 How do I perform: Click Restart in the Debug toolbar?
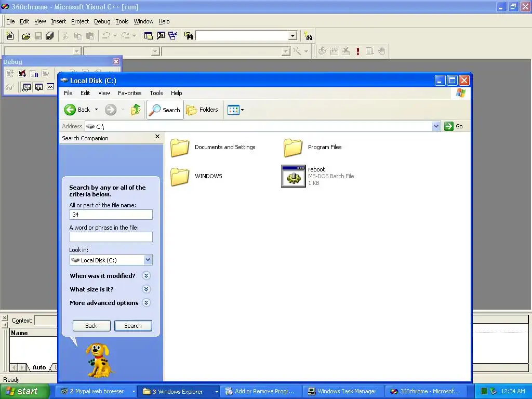(9, 74)
